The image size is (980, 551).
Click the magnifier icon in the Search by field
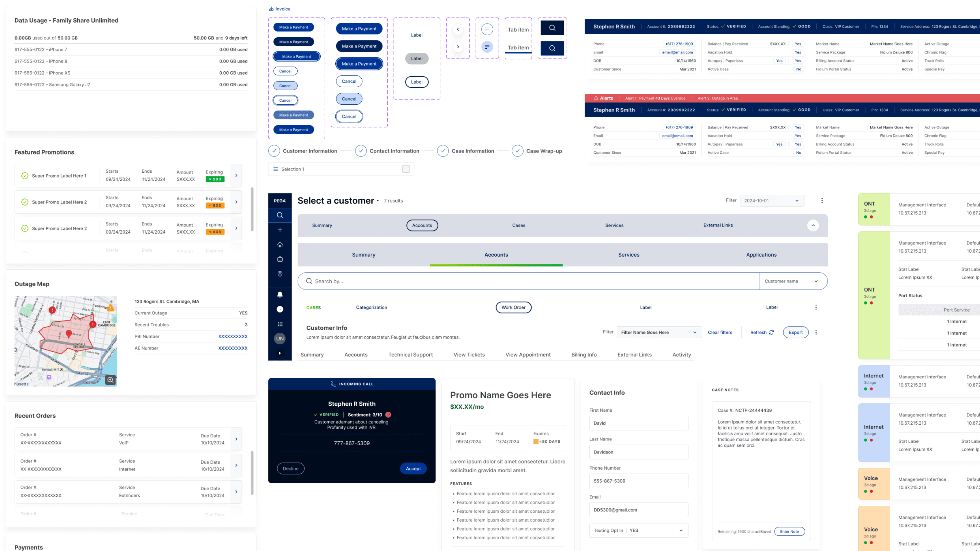[309, 281]
